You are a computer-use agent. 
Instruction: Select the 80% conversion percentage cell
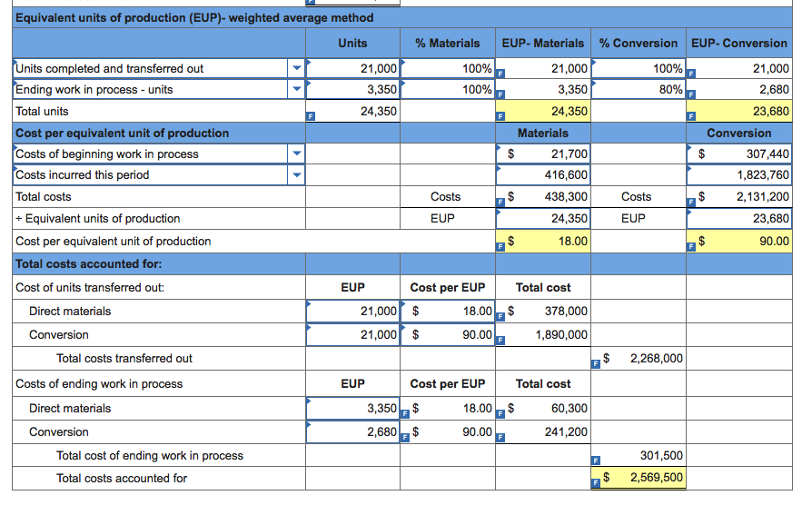(636, 89)
